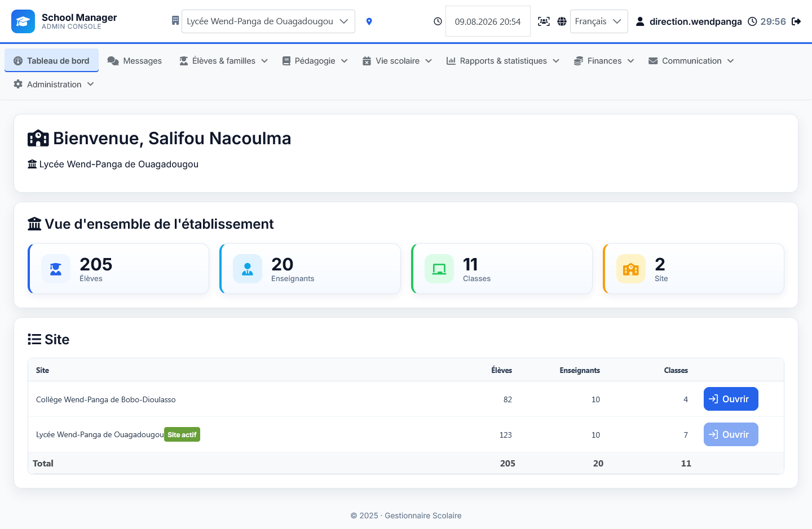The width and height of the screenshot is (812, 529).
Task: Click the classroom board icon on Classes card
Action: [x=439, y=269]
